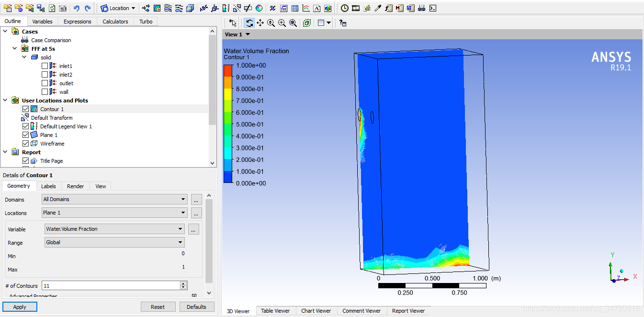Activate the Probe eyedropper tool
Viewport: 644px width, 317px height.
378,8
